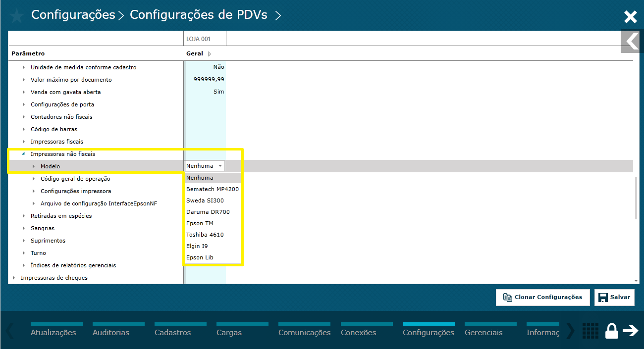Expand the Impressoras fiscais tree item
Image resolution: width=644 pixels, height=349 pixels.
pyautogui.click(x=23, y=142)
